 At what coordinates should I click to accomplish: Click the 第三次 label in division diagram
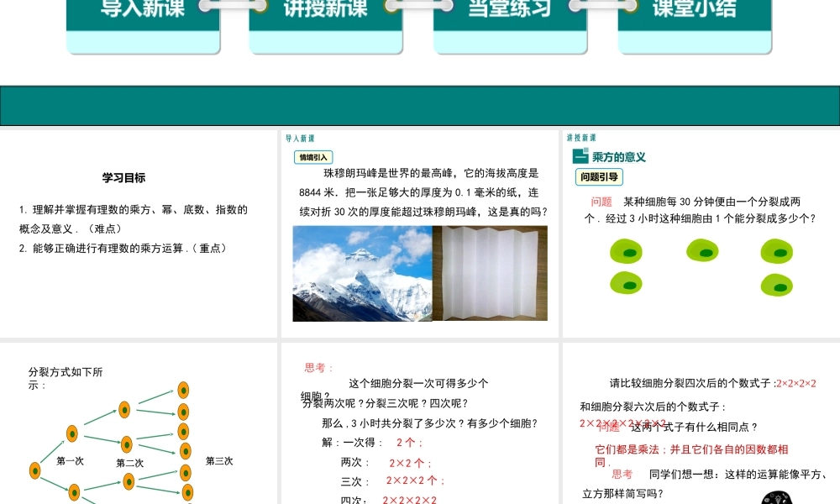[x=219, y=460]
